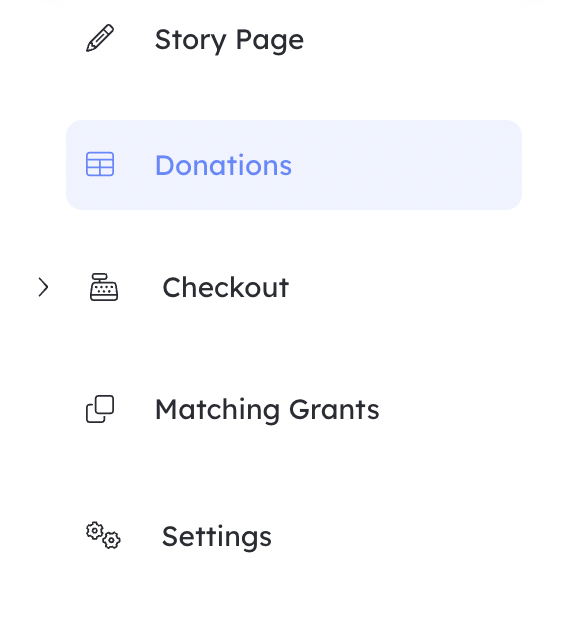
Task: Open the Settings sidebar entry
Action: (217, 537)
